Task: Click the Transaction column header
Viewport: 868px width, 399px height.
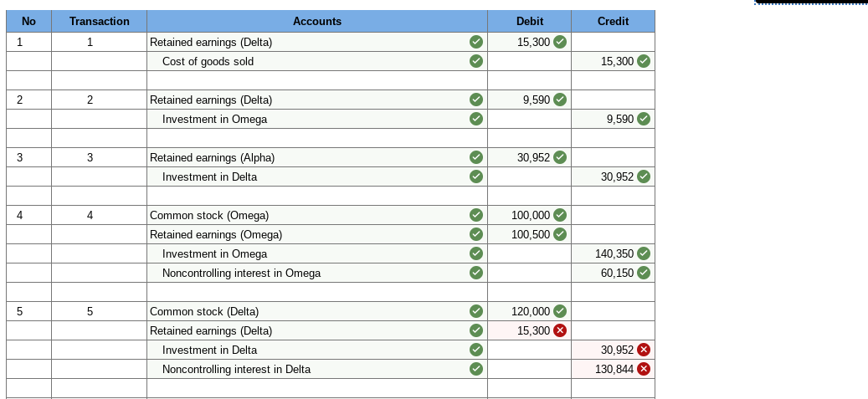Action: 99,21
